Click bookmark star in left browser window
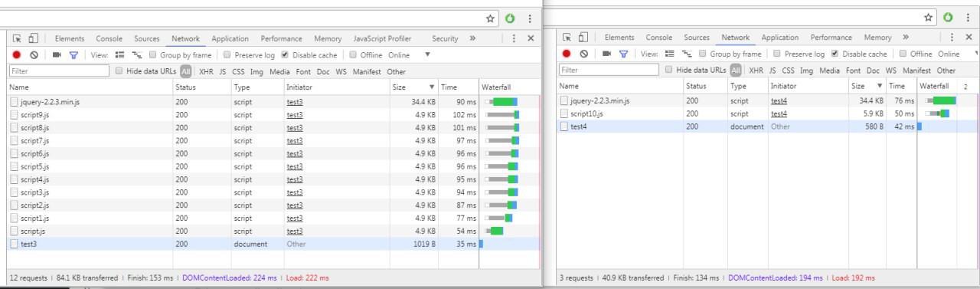The width and height of the screenshot is (980, 289). 491,18
